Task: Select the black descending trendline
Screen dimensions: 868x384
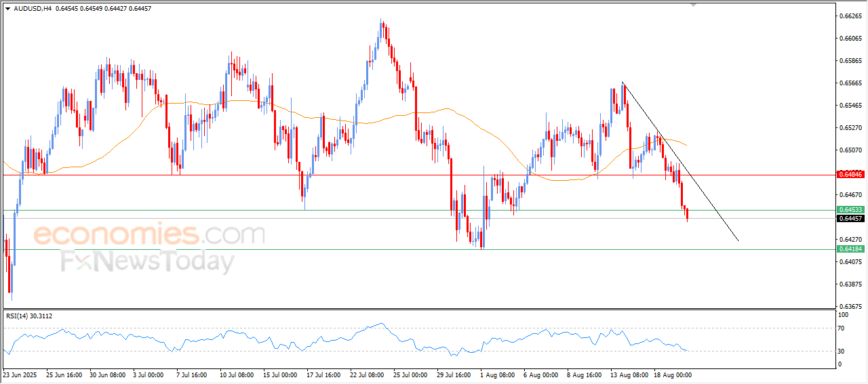Action: (x=680, y=161)
